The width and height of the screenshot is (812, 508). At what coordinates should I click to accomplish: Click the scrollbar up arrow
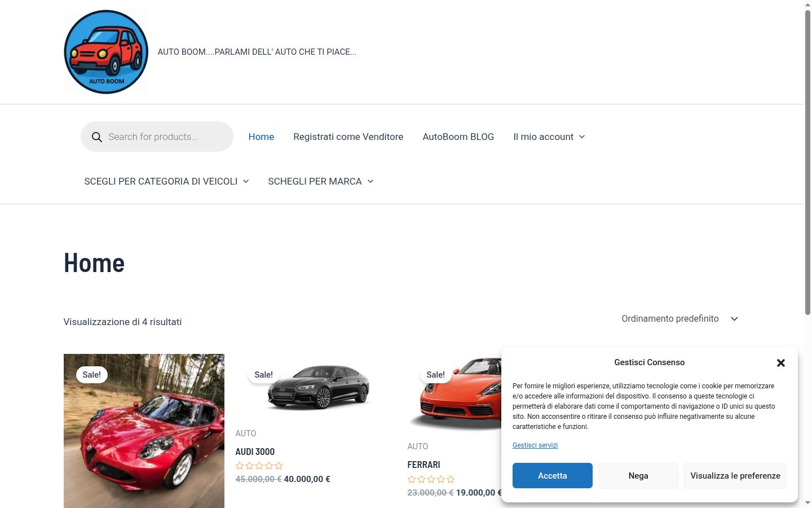(807, 5)
